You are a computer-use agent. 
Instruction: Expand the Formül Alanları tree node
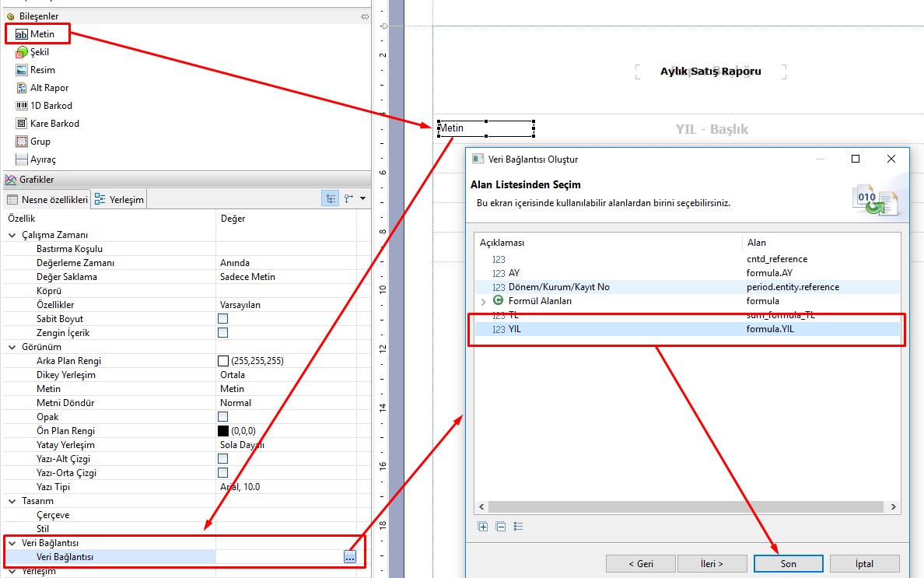[x=483, y=301]
